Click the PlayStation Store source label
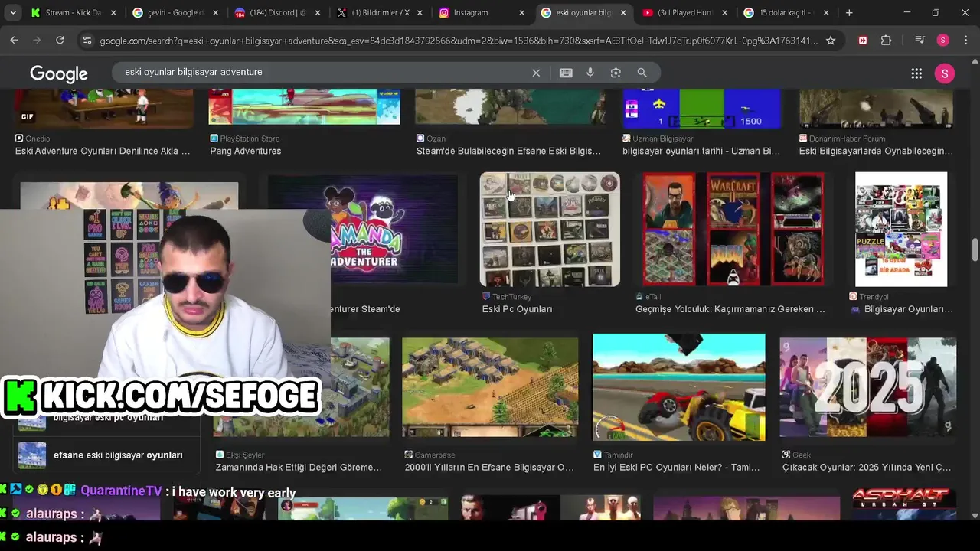 tap(250, 139)
